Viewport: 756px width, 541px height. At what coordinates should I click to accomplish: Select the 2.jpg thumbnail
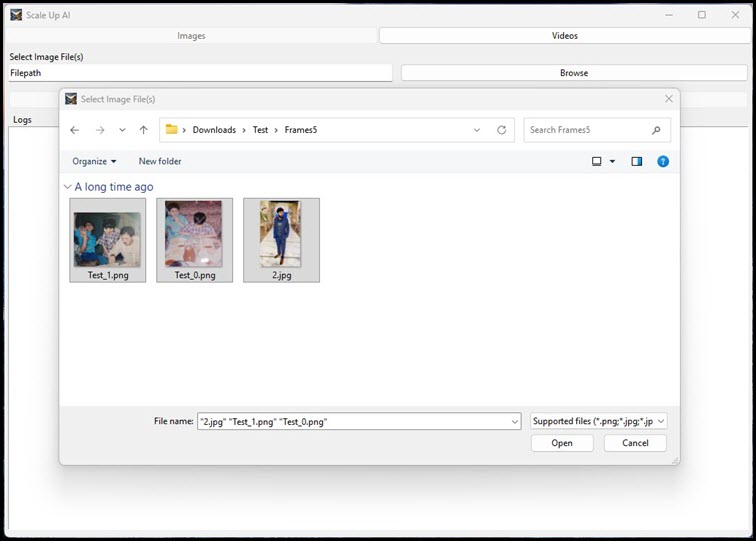coord(281,234)
